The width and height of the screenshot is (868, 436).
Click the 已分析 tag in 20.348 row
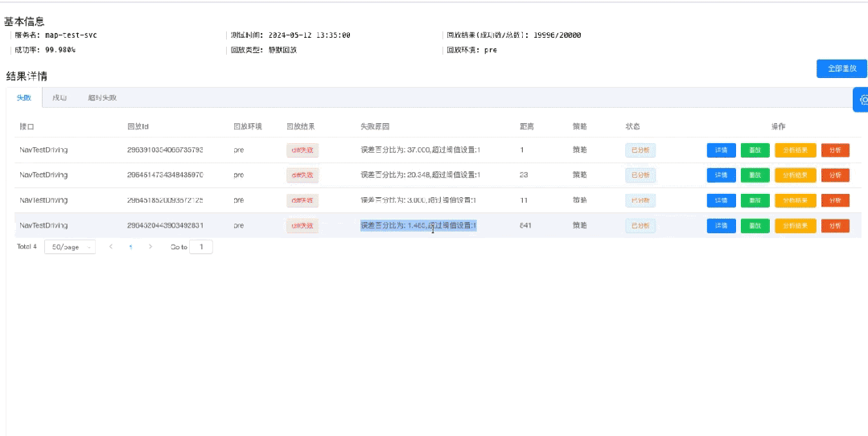point(640,175)
